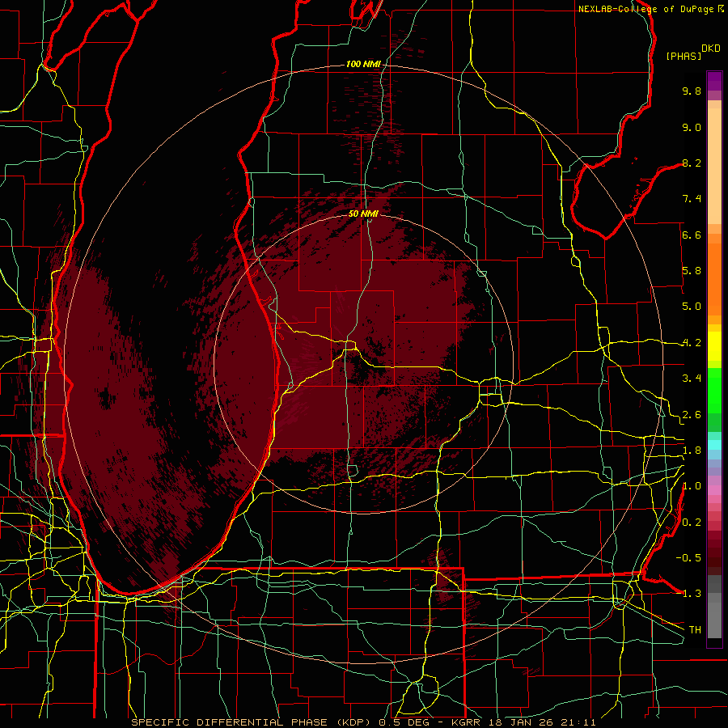Select the 9.8 scale value
Viewport: 728px width, 728px height.
click(692, 91)
